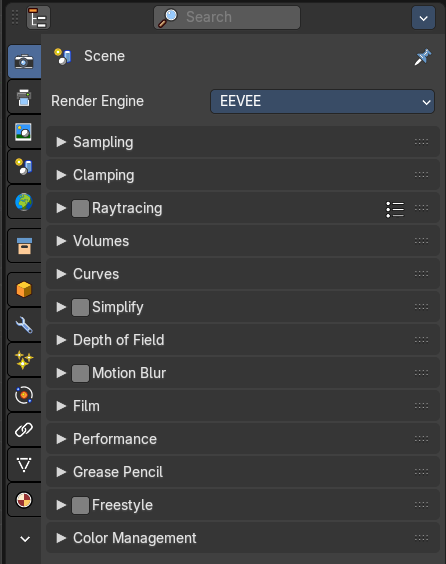Click the magnifier icon in search box
This screenshot has width=446, height=564.
click(x=168, y=18)
